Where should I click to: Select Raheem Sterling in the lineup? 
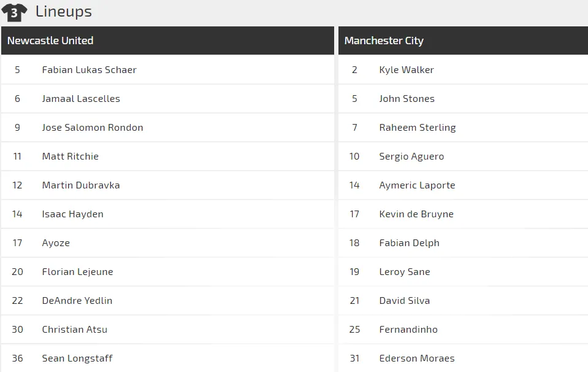click(x=418, y=128)
